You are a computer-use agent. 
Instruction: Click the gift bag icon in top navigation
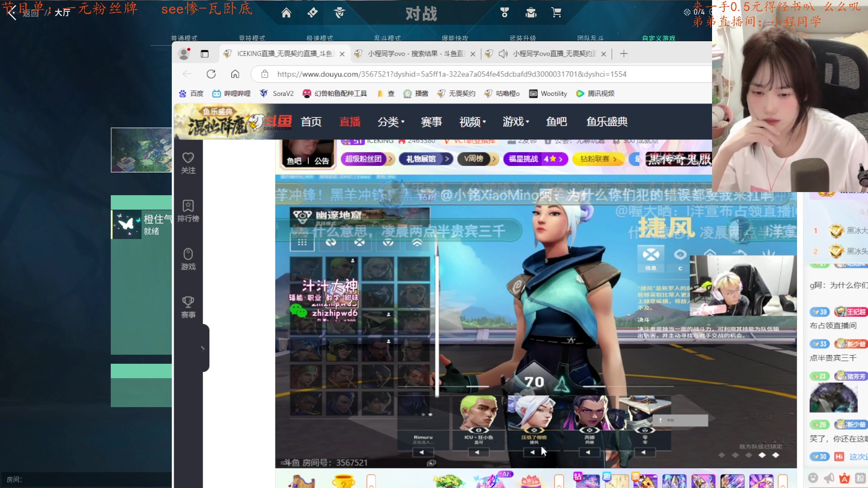[x=530, y=13]
